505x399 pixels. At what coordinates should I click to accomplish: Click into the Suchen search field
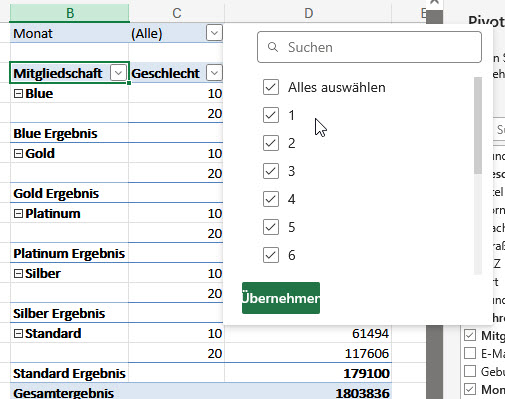(369, 47)
